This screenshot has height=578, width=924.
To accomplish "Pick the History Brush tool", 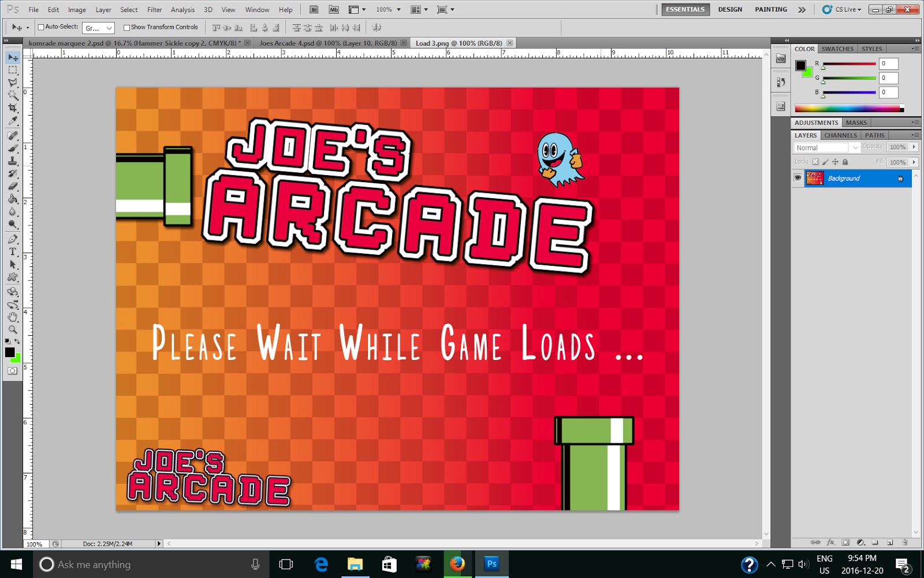I will click(x=13, y=174).
